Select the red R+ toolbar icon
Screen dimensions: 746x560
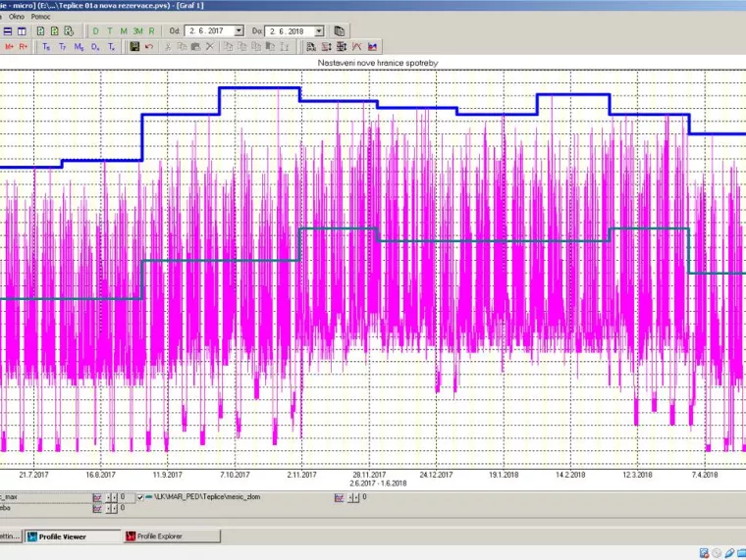24,47
